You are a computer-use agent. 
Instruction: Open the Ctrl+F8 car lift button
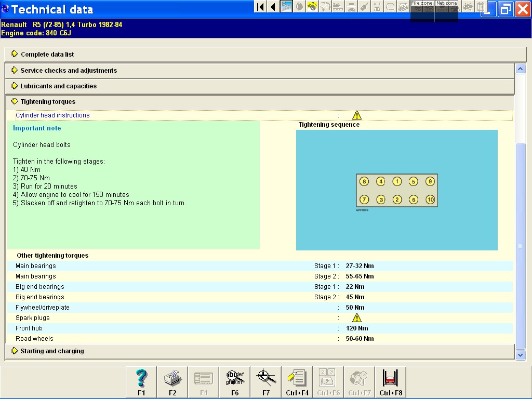[391, 382]
